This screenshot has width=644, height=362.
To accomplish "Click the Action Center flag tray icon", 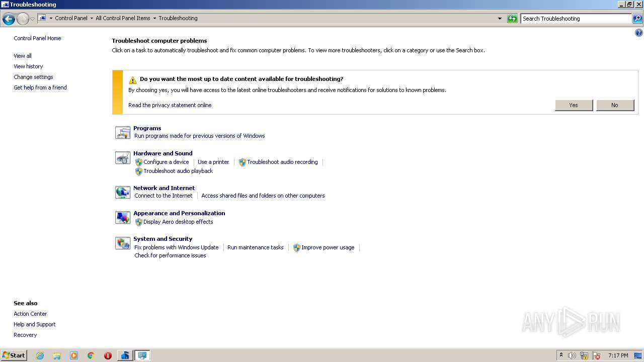I will (596, 355).
